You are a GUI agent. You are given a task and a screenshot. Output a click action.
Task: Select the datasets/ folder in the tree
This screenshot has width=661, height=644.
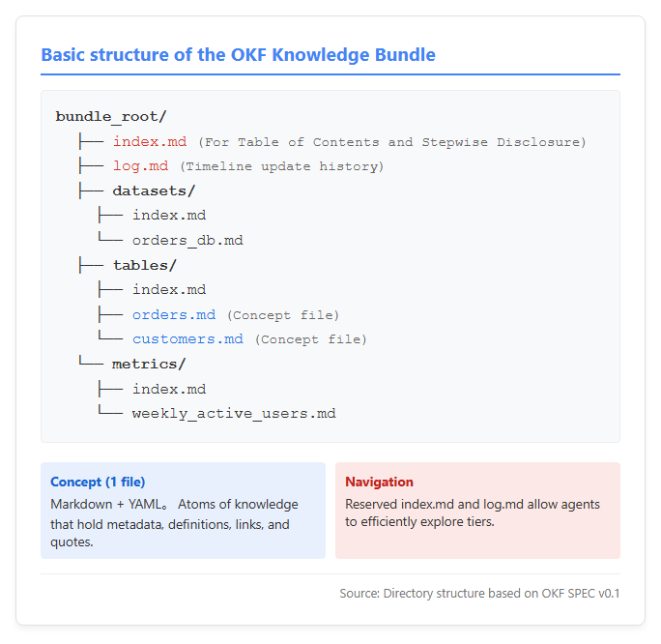coord(154,190)
